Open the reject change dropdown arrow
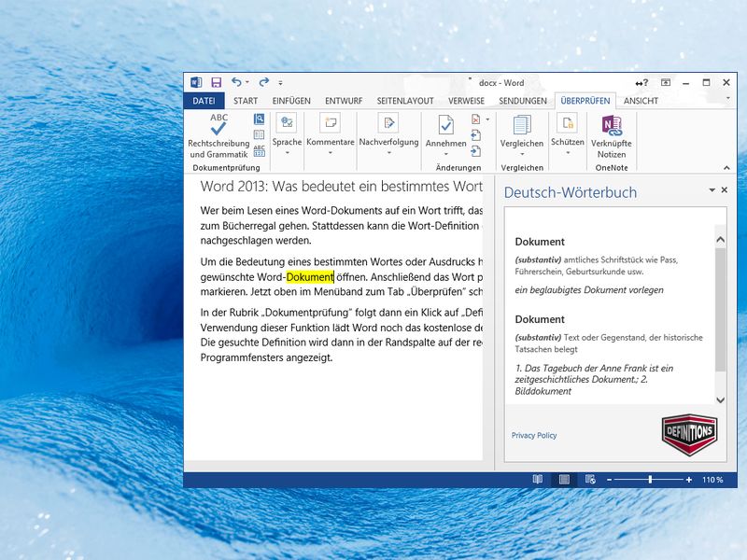Viewport: 747px width, 560px height. [x=487, y=119]
